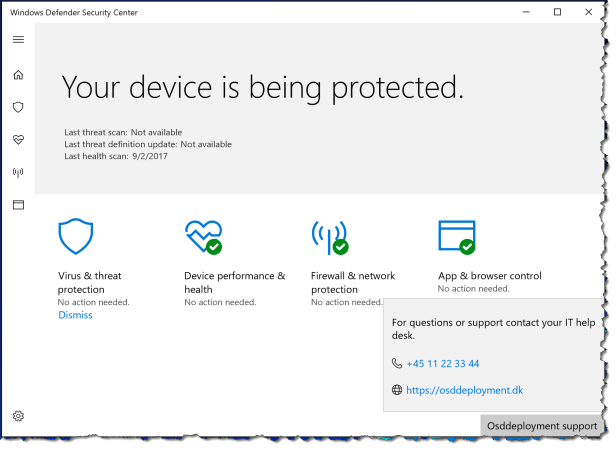Click large Firewall antenna icon
The image size is (616, 450).
(x=330, y=237)
